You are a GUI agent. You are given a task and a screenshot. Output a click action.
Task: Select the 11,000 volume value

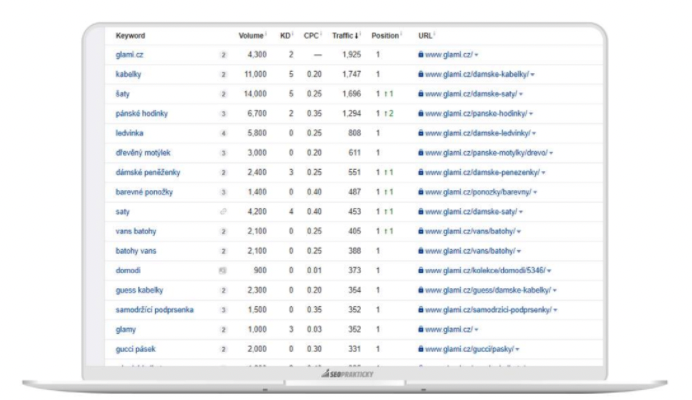(x=255, y=74)
